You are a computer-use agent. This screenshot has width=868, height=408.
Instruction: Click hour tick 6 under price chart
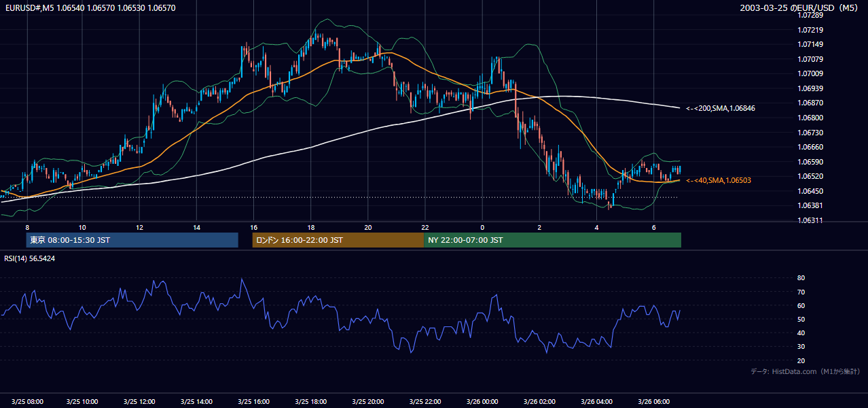653,227
